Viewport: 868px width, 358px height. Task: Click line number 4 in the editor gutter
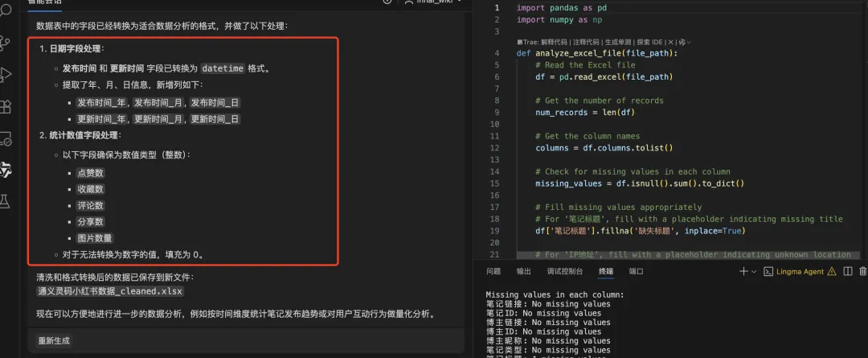497,53
